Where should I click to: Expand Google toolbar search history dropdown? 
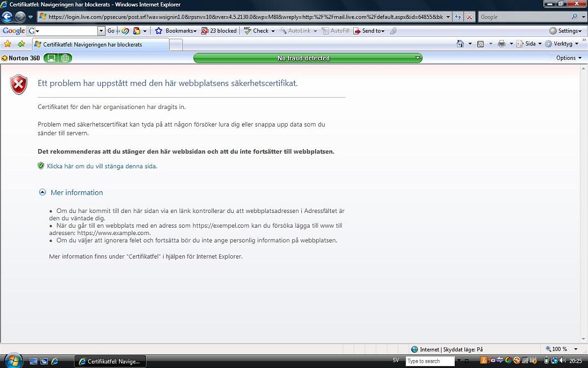[x=101, y=31]
